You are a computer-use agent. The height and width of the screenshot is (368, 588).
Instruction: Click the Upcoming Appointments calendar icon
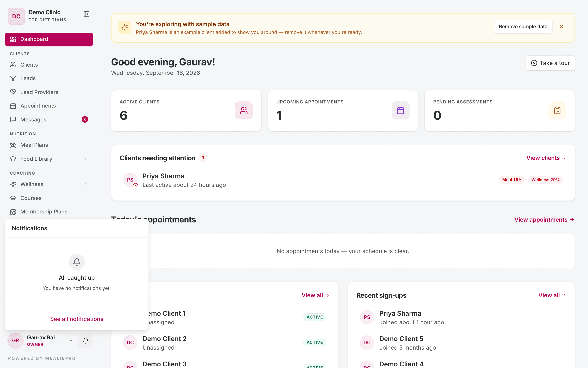pyautogui.click(x=400, y=110)
